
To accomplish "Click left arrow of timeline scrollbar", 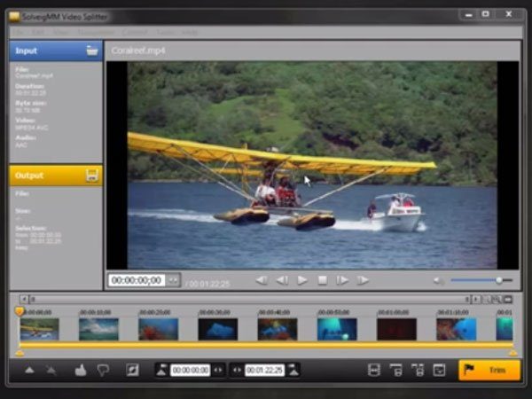I will 24,299.
